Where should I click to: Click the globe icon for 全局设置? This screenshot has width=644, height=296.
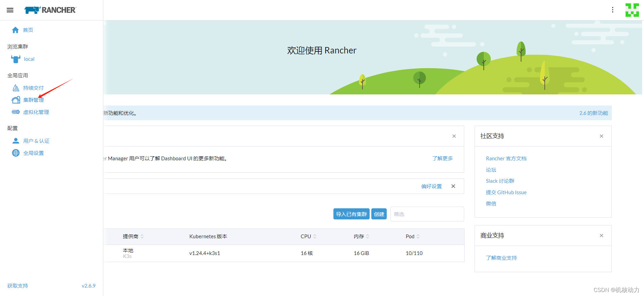point(16,153)
